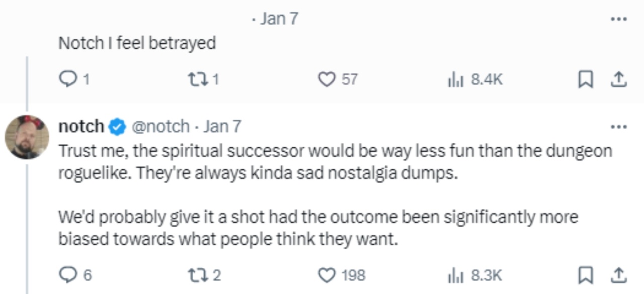644x294 pixels.
Task: Like the "Notch I feel betrayed" tweet
Action: click(327, 79)
